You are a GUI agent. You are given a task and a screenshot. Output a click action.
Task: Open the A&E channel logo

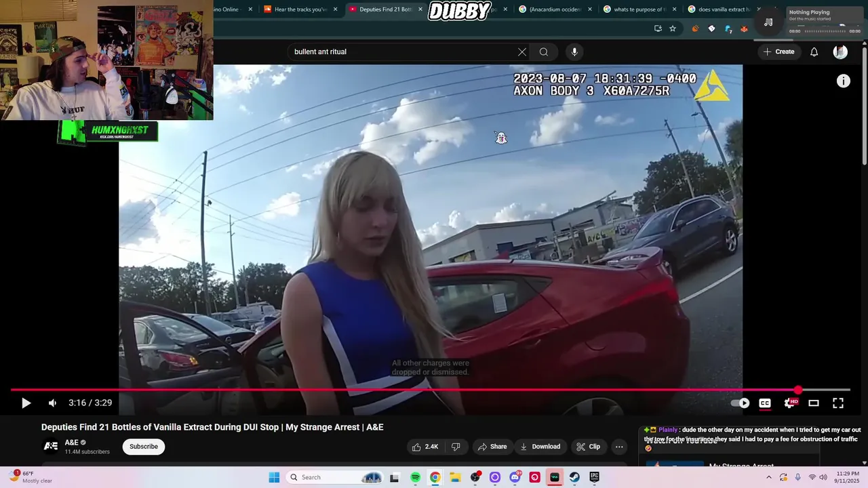(51, 446)
